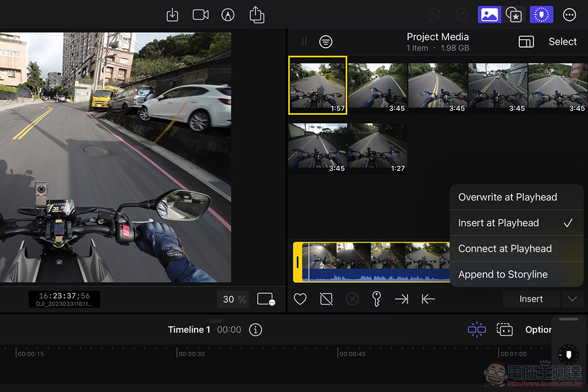This screenshot has height=392, width=588.
Task: Switch the browser layout view
Action: point(526,42)
